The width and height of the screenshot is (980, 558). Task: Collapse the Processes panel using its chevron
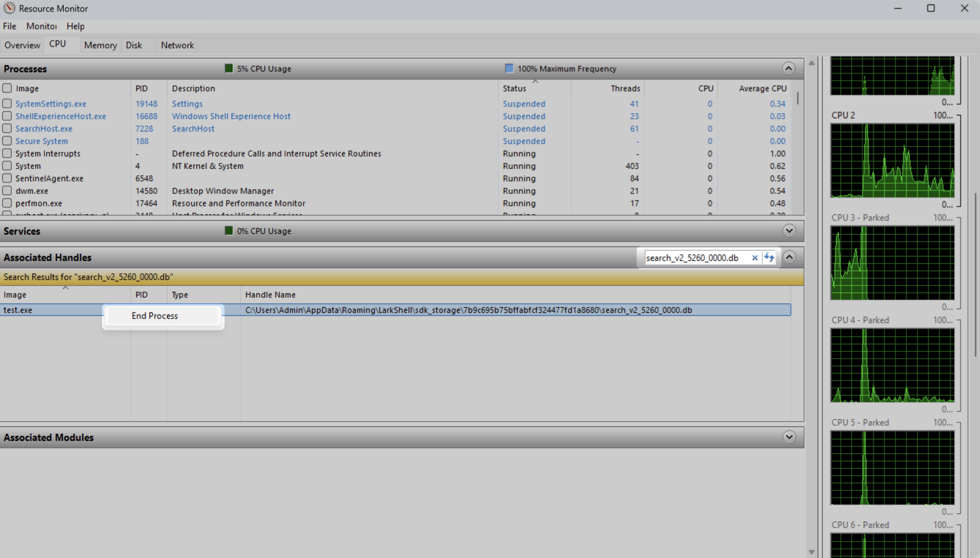point(789,68)
